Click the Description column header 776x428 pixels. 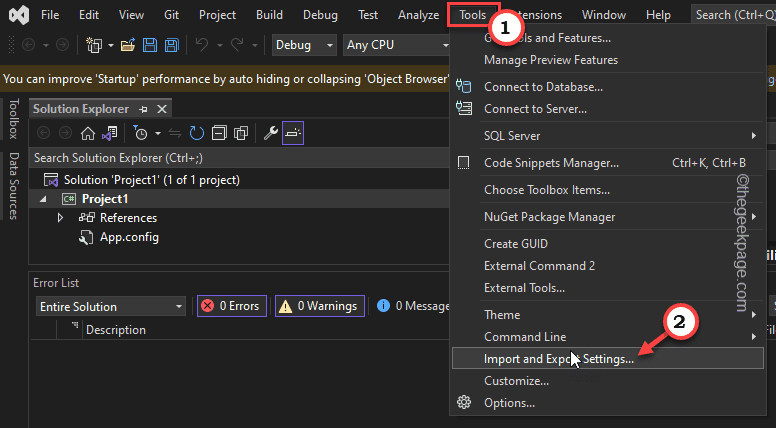(116, 330)
